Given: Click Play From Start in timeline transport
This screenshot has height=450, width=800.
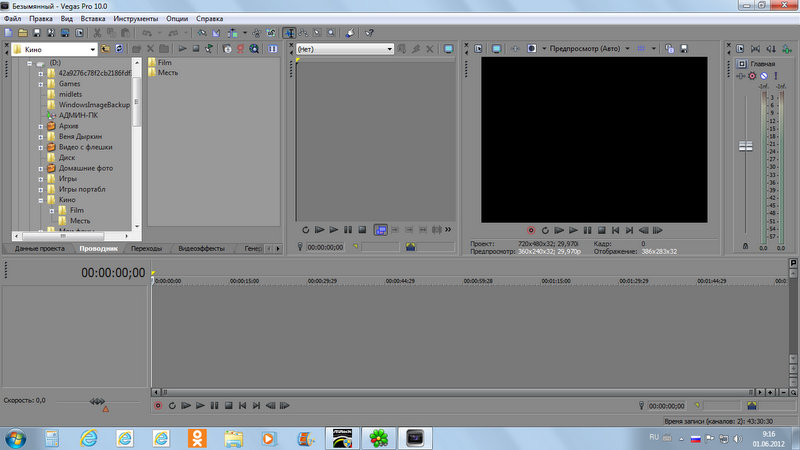Looking at the screenshot, I should point(186,406).
